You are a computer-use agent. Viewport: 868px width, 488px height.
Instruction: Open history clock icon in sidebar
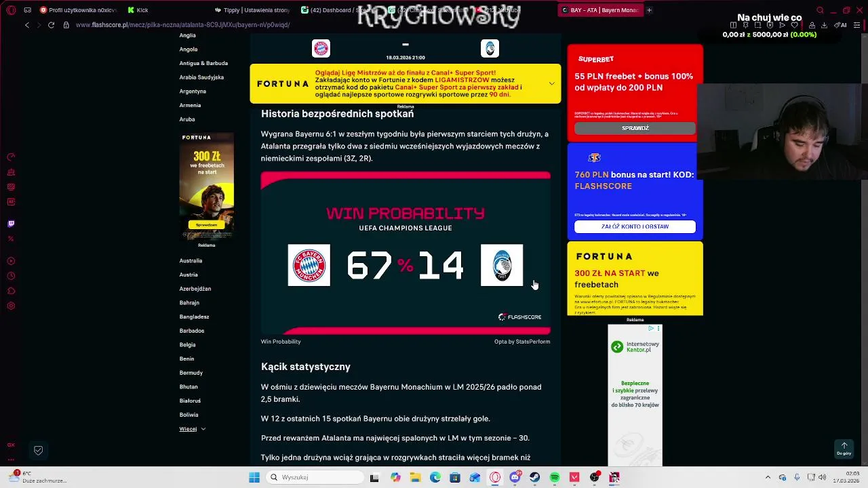coord(11,276)
